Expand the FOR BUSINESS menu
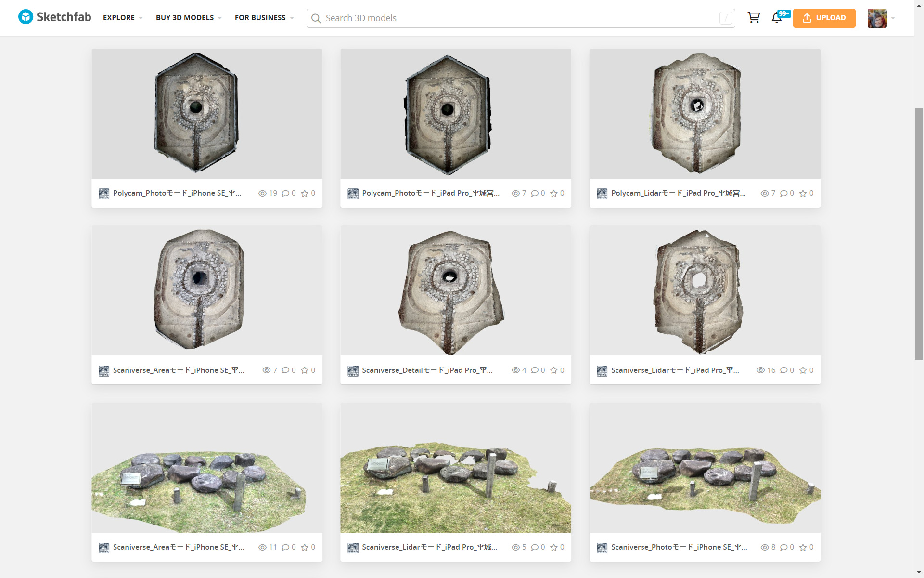Image resolution: width=924 pixels, height=578 pixels. coord(264,18)
